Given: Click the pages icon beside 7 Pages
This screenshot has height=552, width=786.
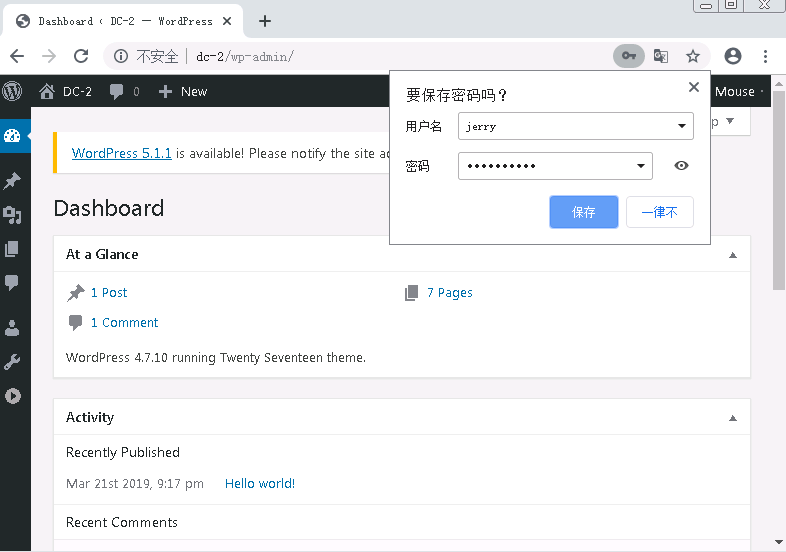Looking at the screenshot, I should [x=412, y=293].
